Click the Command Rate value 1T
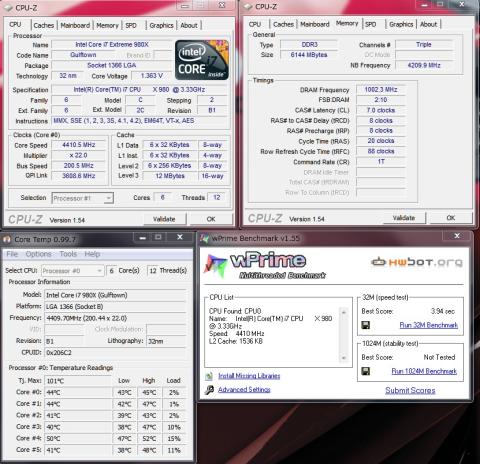This screenshot has width=480, height=464. 381,162
